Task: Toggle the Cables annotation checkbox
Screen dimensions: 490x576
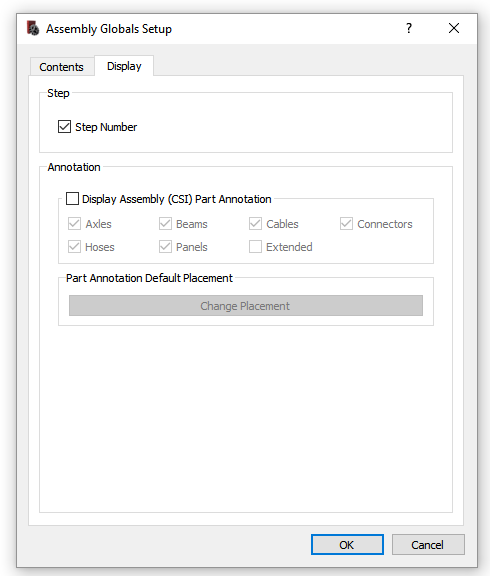Action: tap(255, 224)
